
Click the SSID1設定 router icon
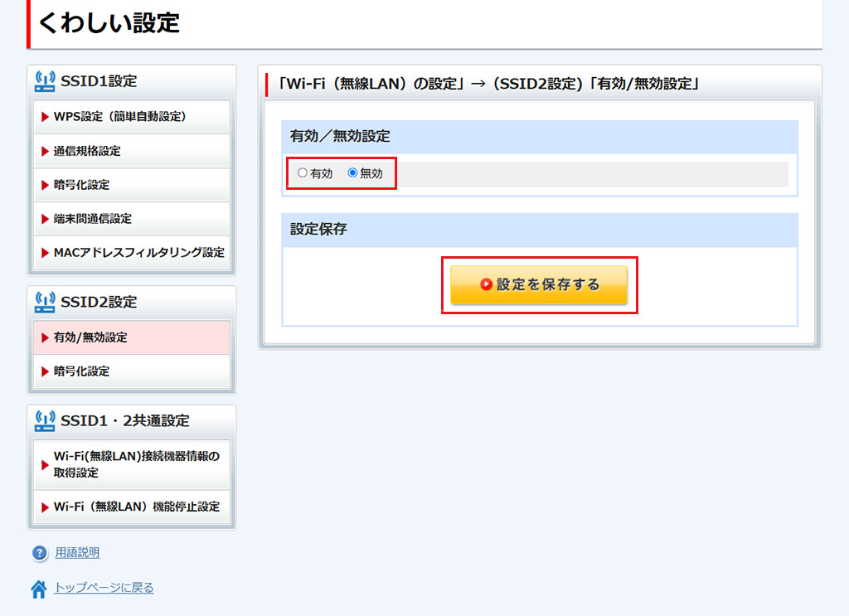tap(45, 80)
